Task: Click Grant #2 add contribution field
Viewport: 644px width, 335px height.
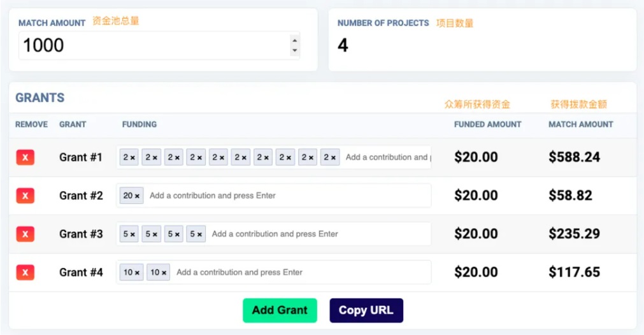Action: pyautogui.click(x=287, y=196)
